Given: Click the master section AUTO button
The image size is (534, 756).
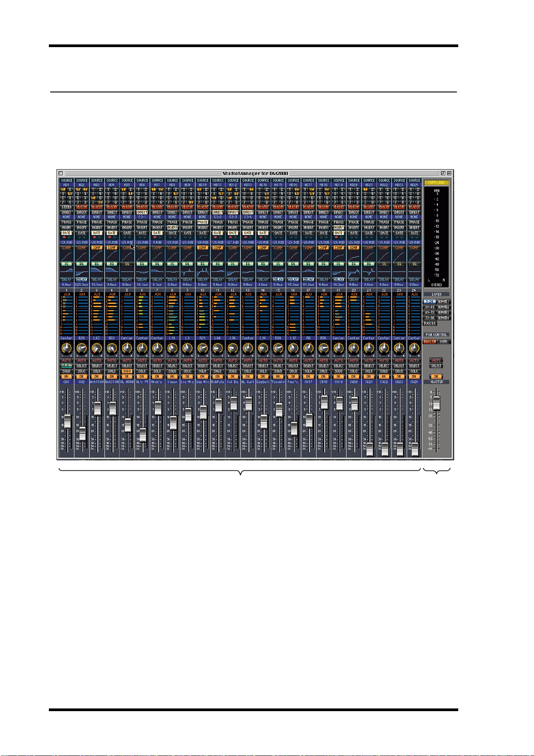Looking at the screenshot, I should pos(436,360).
